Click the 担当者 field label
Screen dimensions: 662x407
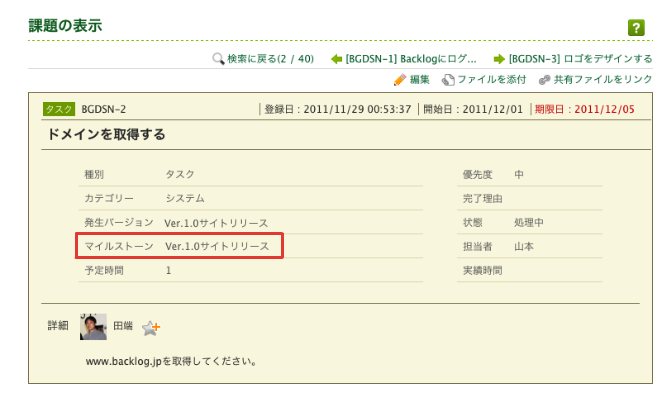[478, 247]
